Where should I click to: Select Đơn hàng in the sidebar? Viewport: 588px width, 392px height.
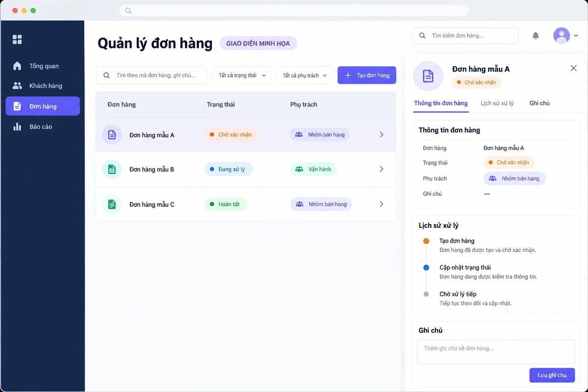click(x=42, y=106)
